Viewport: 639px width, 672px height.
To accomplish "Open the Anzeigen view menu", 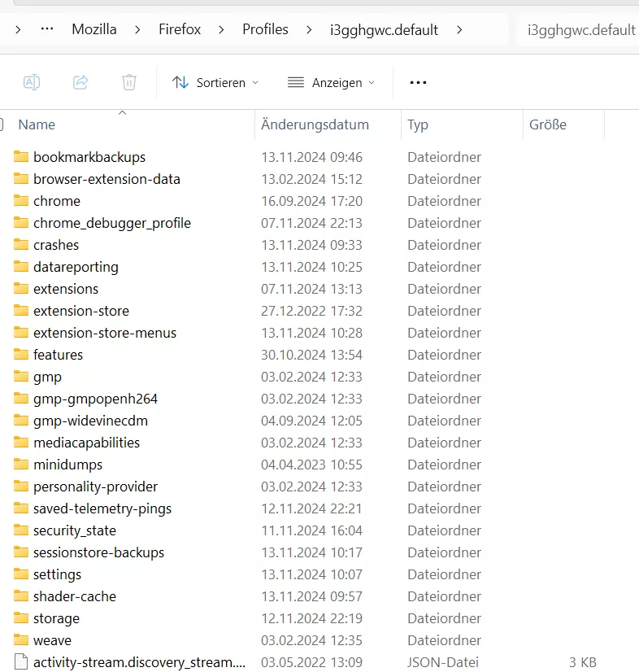I will click(x=331, y=82).
